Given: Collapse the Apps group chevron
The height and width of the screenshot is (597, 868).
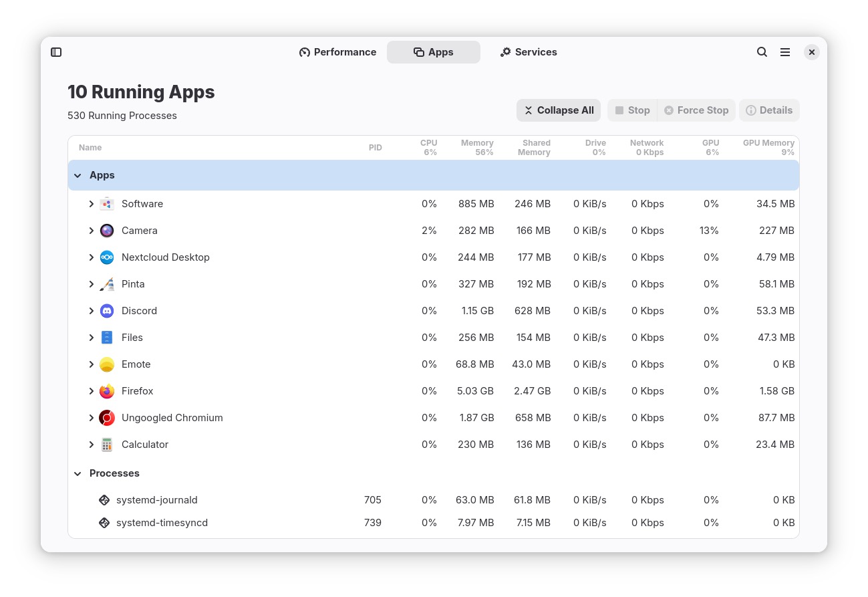Looking at the screenshot, I should tap(78, 175).
